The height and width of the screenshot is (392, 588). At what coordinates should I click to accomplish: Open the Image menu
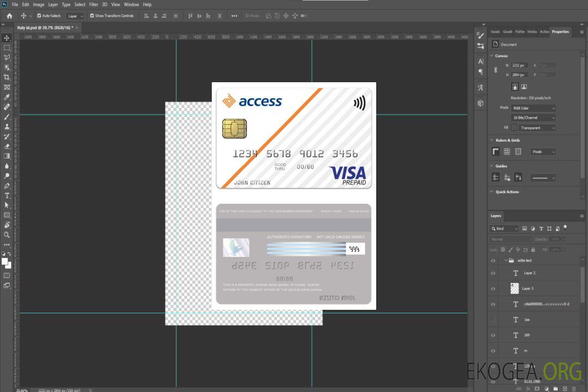[x=39, y=4]
